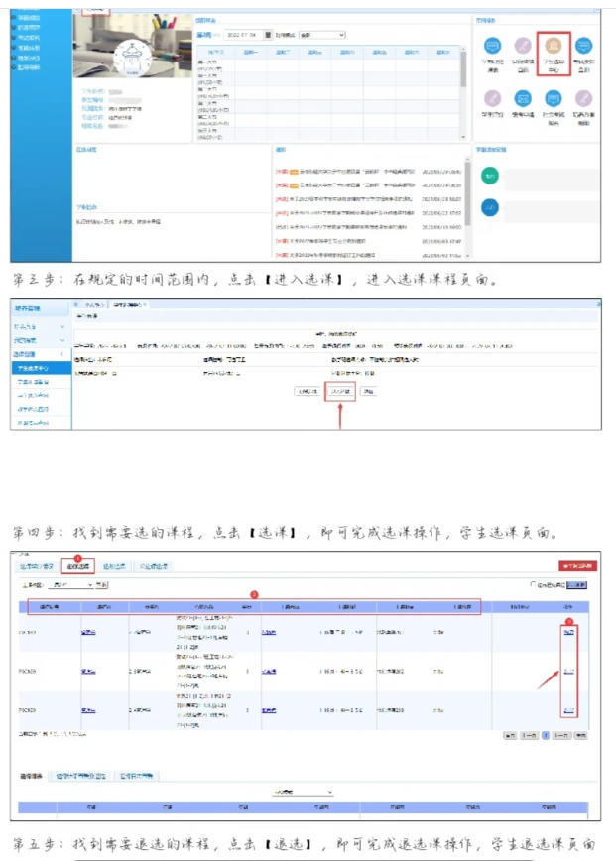This screenshot has width=616, height=861.
Task: Open the week dropdown above bottom timetable
Action: 304,792
